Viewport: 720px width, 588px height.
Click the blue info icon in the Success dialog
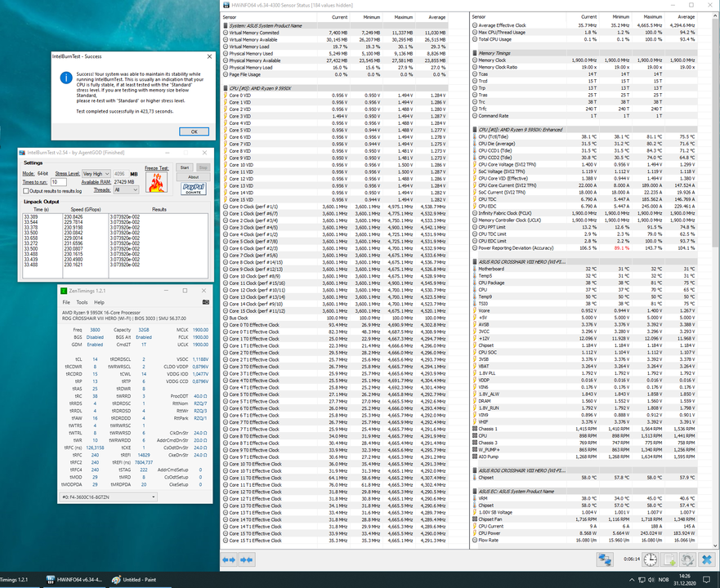click(x=66, y=78)
